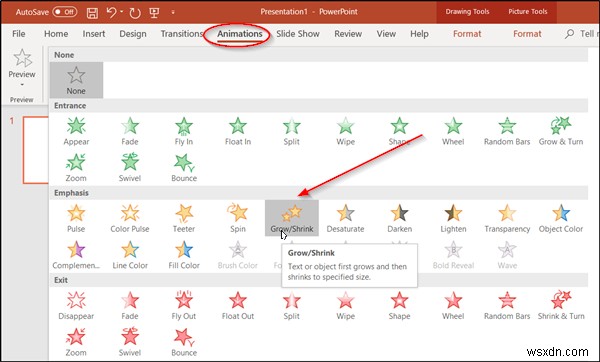Redo the last action
Image resolution: width=600 pixels, height=362 pixels.
point(135,13)
